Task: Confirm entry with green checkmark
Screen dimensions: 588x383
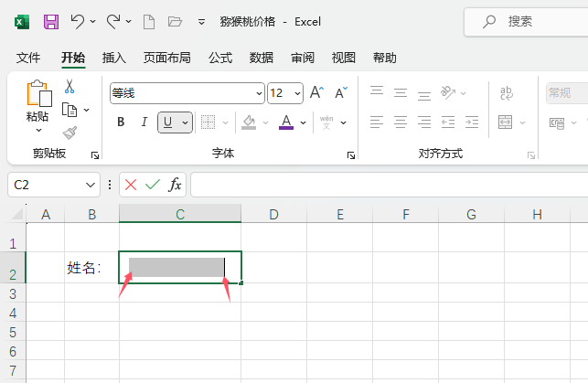Action: click(153, 185)
